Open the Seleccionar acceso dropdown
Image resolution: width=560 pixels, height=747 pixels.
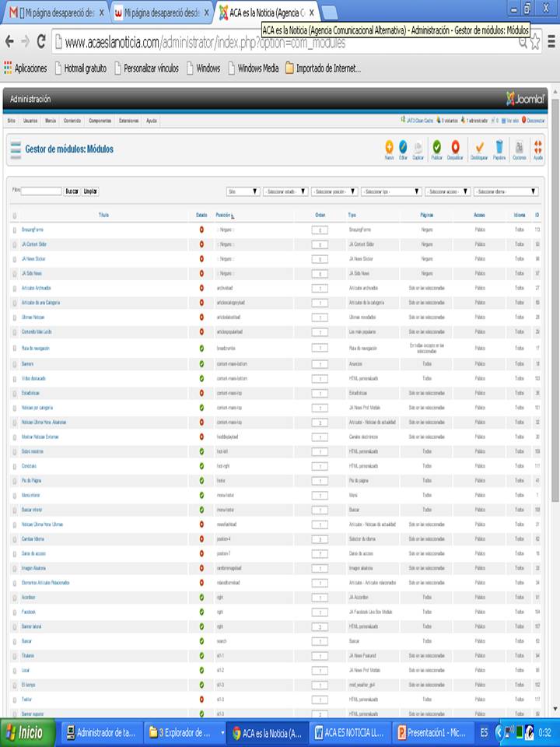point(448,191)
